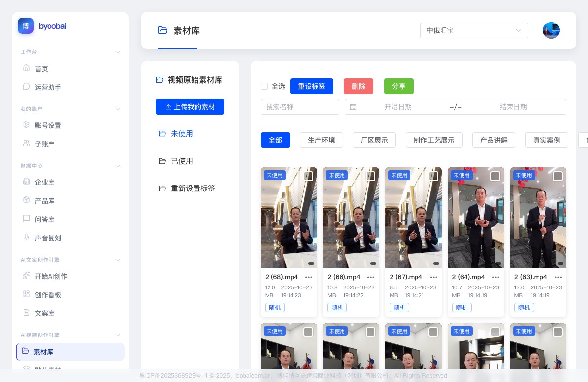
Task: Open 首页 home icon in sidebar
Action: tap(26, 68)
